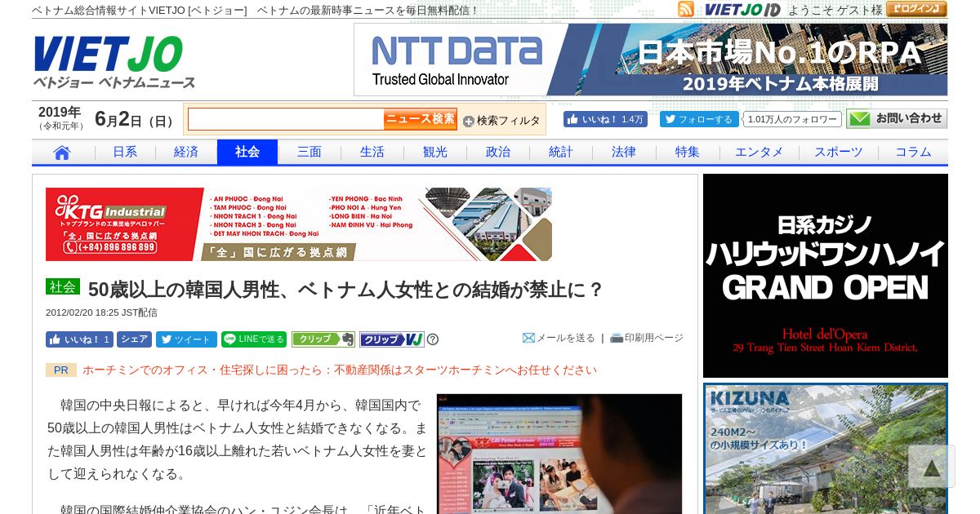Click the article headline about 韓国人男性

pos(346,290)
